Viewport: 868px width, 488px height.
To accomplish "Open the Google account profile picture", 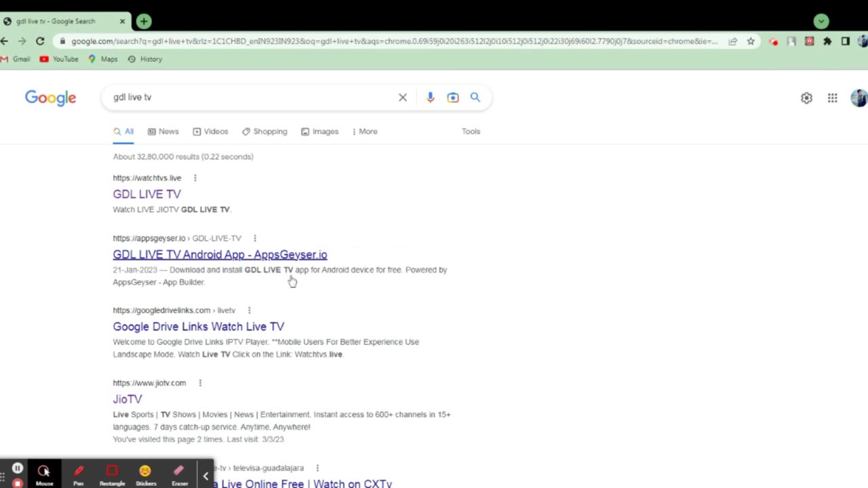I will click(859, 98).
